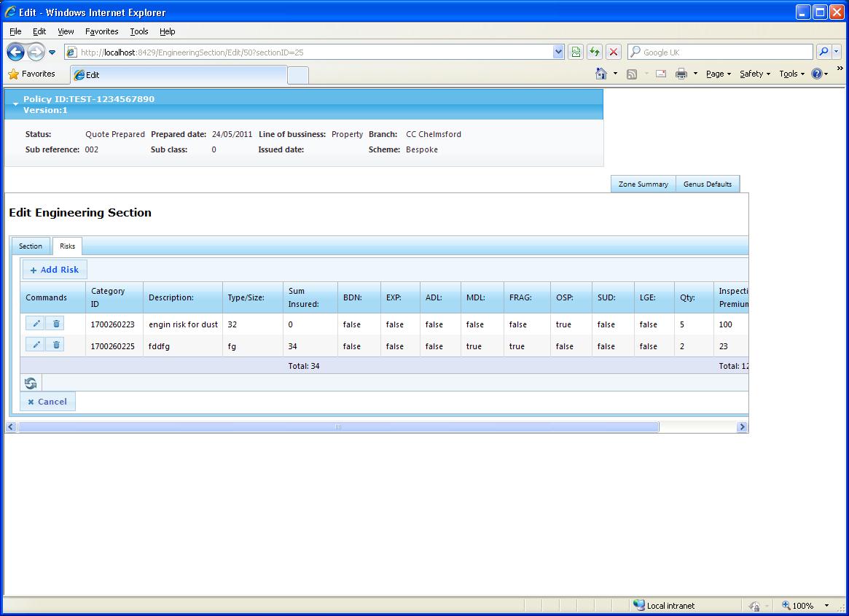
Task: Stop page loading with X icon
Action: coord(614,52)
